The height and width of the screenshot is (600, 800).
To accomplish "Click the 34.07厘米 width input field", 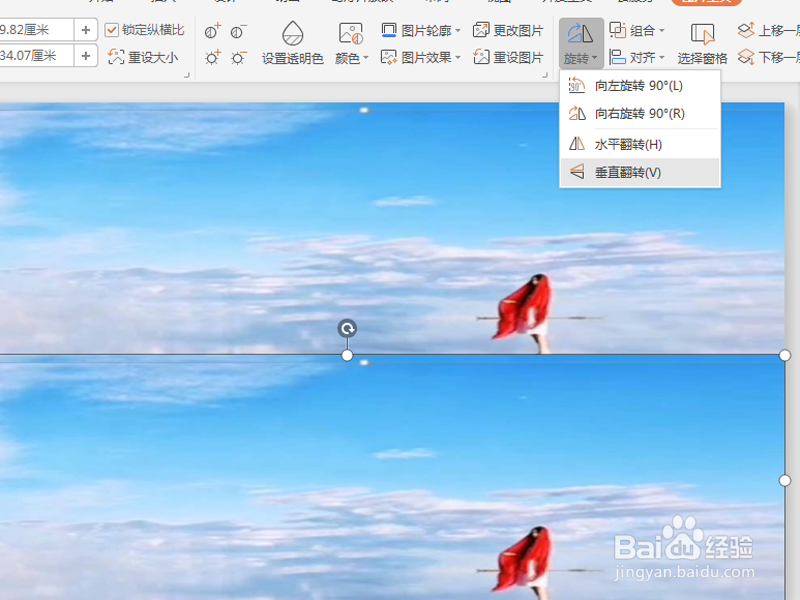I will (36, 55).
